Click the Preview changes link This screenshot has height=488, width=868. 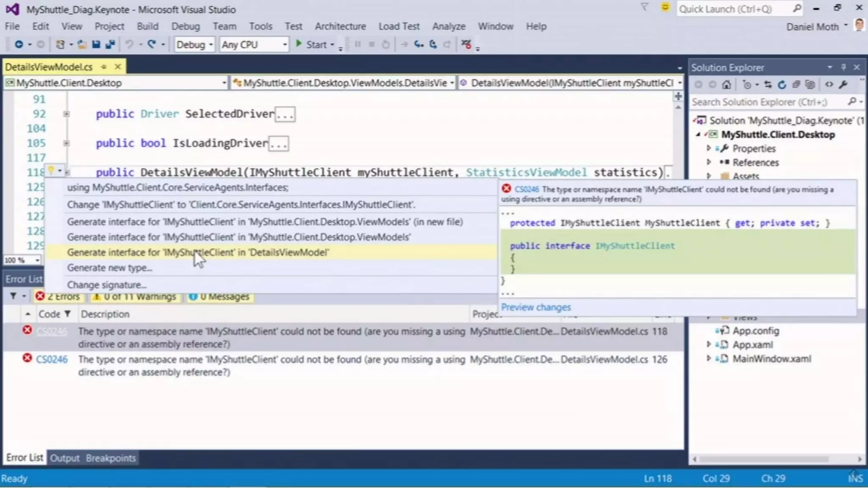tap(536, 307)
